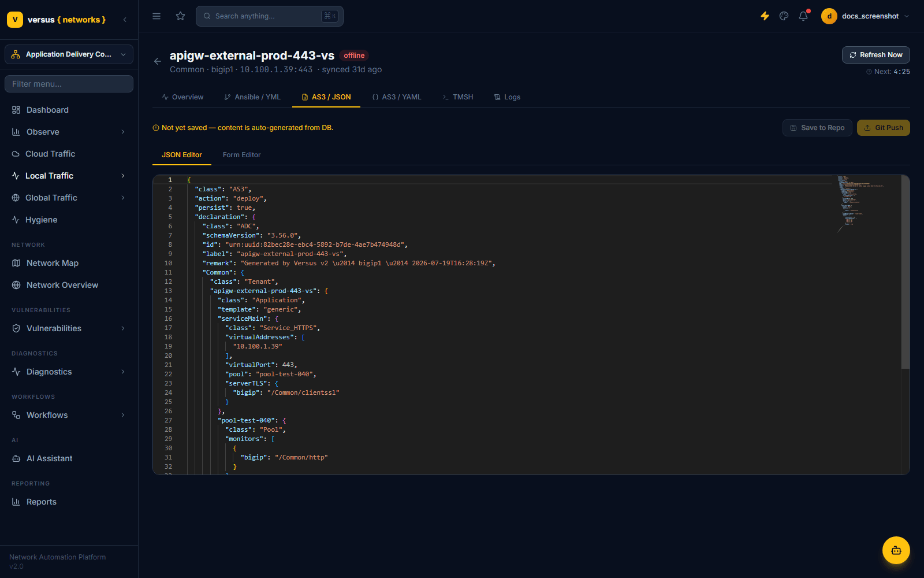Open Reports in the sidebar
924x578 pixels.
tap(69, 502)
